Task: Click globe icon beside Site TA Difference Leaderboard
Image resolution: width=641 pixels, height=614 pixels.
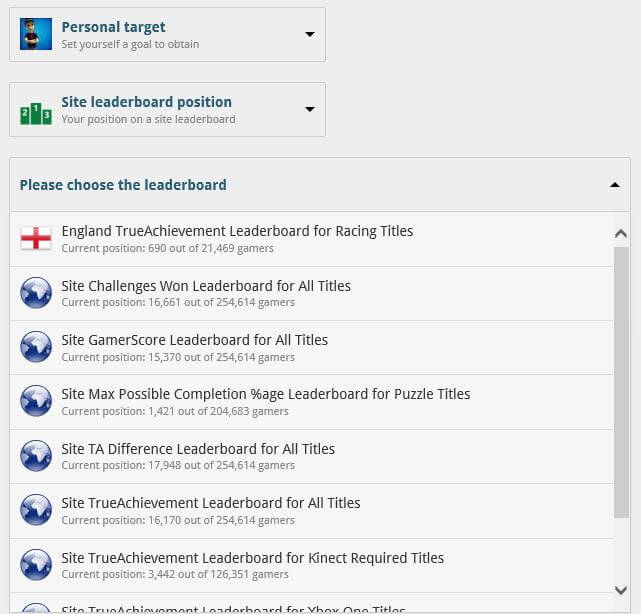Action: [36, 455]
